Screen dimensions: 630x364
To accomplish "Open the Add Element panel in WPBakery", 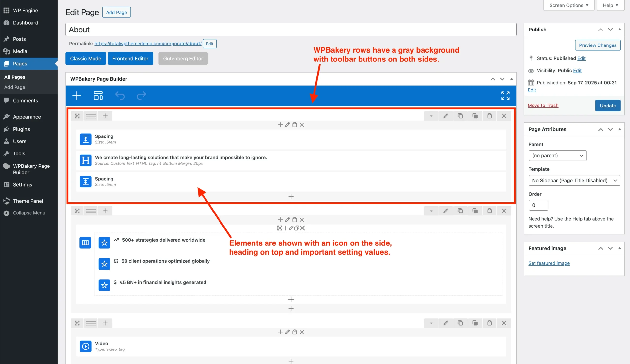I will 77,96.
